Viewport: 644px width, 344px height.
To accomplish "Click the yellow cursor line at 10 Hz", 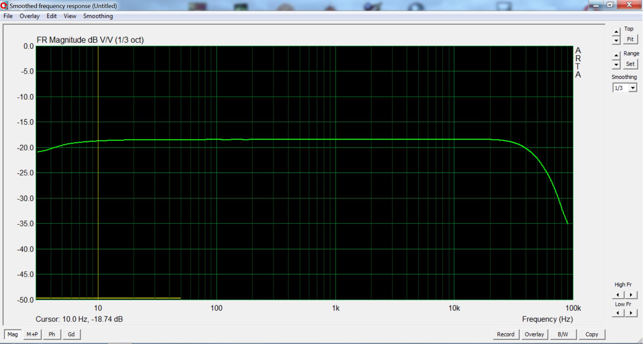I will [x=98, y=173].
